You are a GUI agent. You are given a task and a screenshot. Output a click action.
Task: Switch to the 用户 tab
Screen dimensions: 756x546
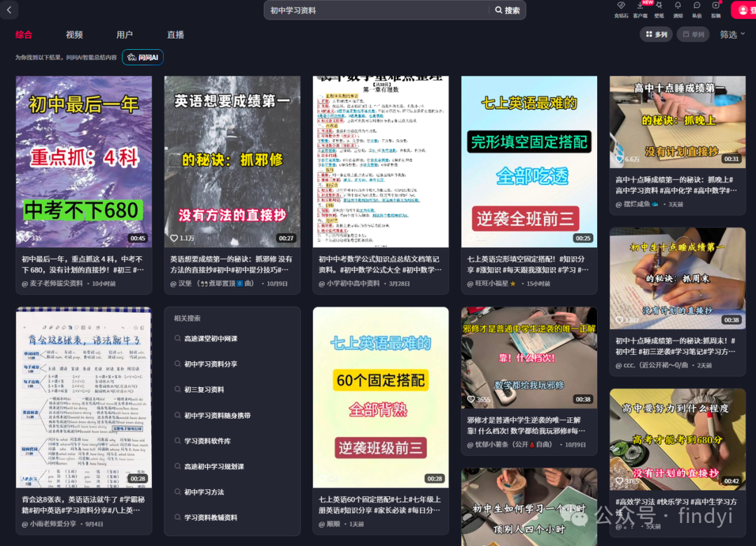point(125,35)
